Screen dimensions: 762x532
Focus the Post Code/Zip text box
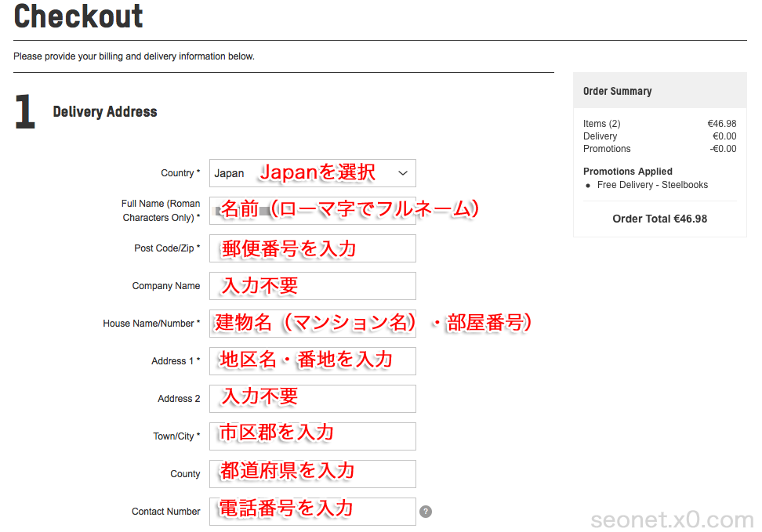312,248
